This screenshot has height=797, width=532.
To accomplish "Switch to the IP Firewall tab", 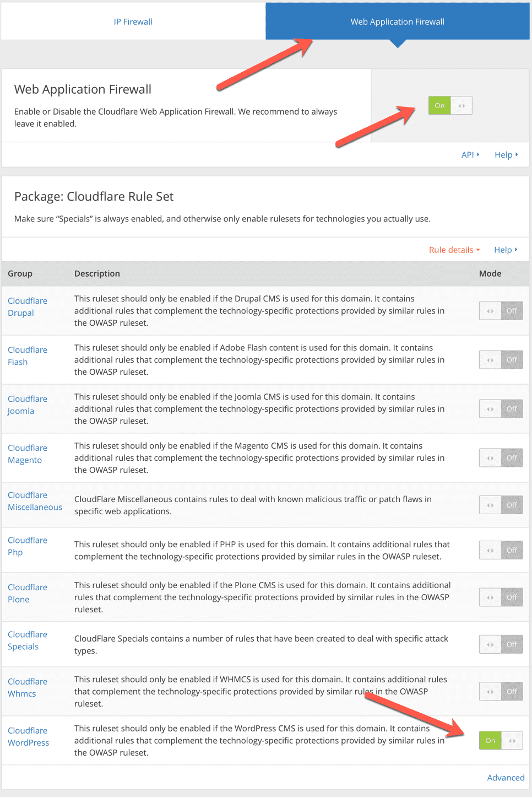I will pyautogui.click(x=133, y=22).
